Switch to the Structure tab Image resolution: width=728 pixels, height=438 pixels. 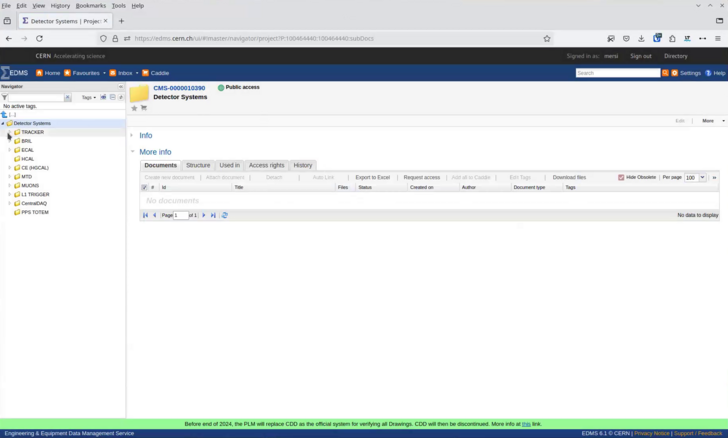[x=198, y=165]
